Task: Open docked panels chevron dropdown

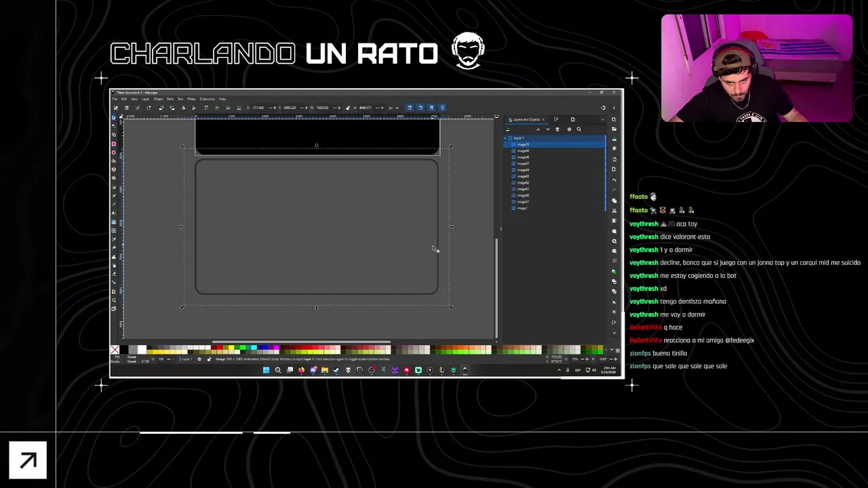Action: click(x=603, y=119)
